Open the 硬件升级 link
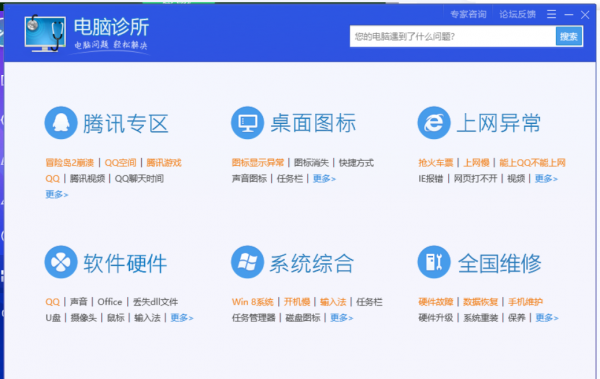The image size is (600, 379). coord(436,318)
